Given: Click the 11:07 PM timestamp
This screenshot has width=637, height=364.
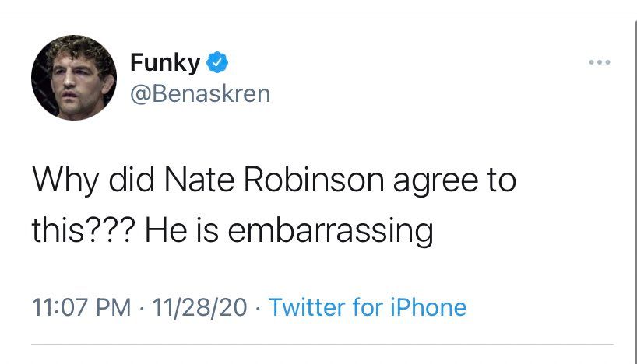Looking at the screenshot, I should click(x=81, y=306).
